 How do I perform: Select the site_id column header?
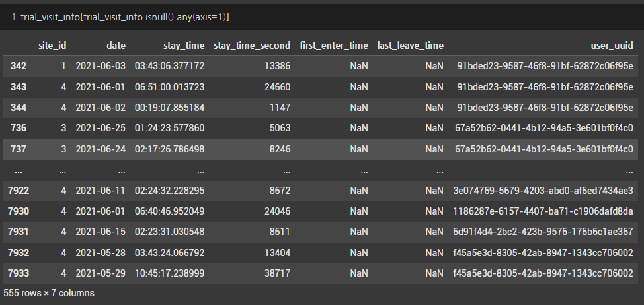(x=52, y=46)
